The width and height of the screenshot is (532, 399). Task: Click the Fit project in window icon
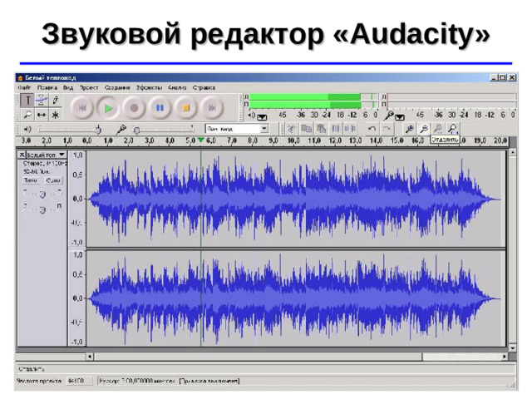pyautogui.click(x=452, y=129)
